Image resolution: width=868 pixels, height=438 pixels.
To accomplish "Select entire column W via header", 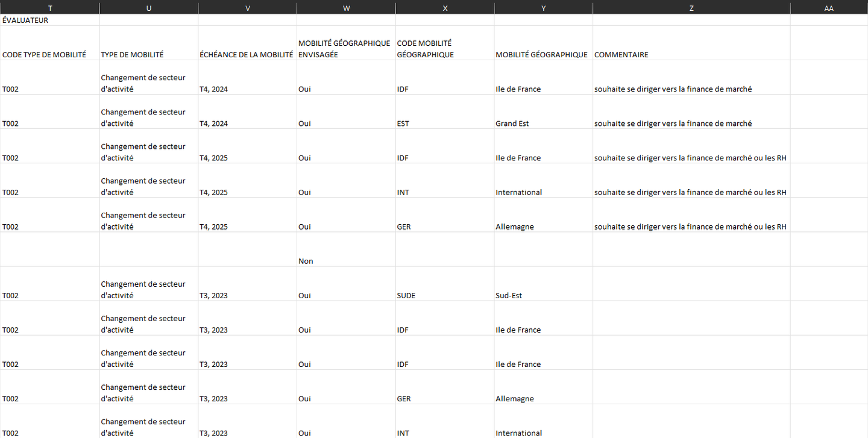I will coord(346,7).
